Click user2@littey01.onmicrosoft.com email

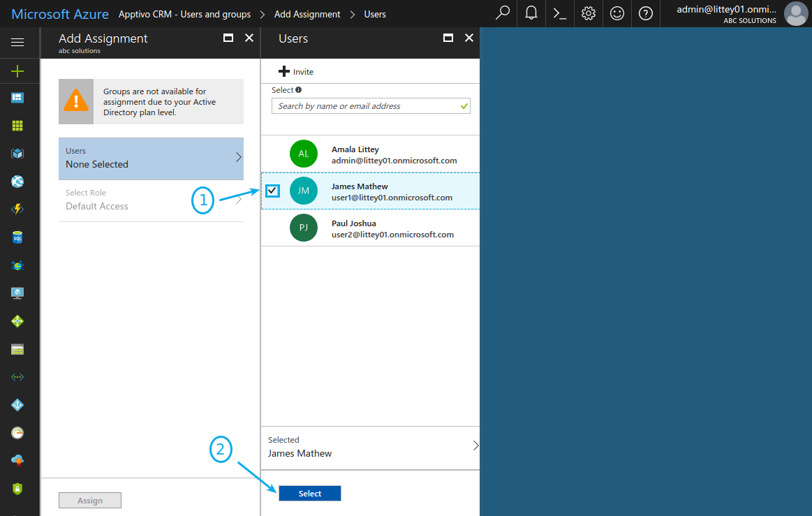[x=392, y=235]
